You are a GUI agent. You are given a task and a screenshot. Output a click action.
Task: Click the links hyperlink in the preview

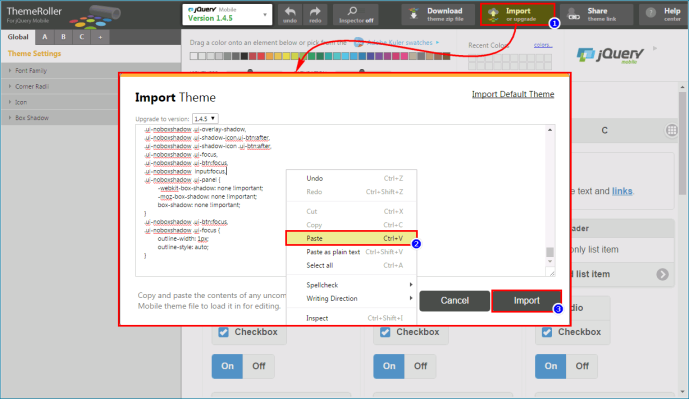(622, 191)
